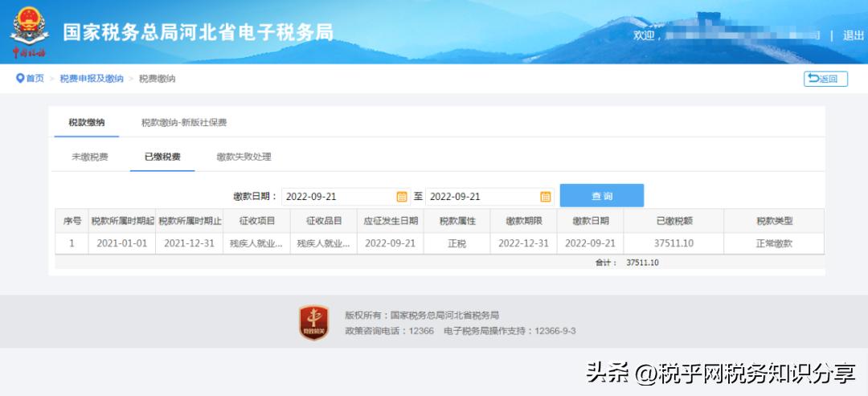
Task: Open the 缴款失败处理 sub-tab
Action: (x=244, y=157)
